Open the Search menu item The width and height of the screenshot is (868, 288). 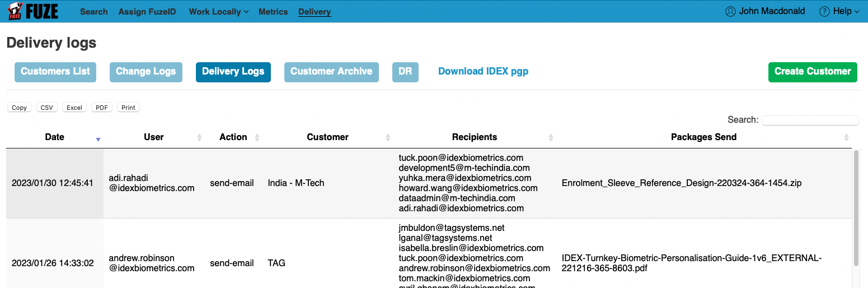[93, 12]
